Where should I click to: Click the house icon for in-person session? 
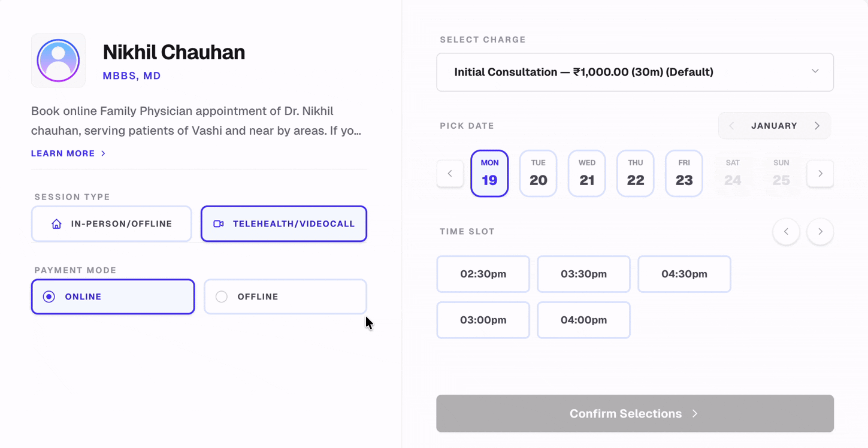56,224
